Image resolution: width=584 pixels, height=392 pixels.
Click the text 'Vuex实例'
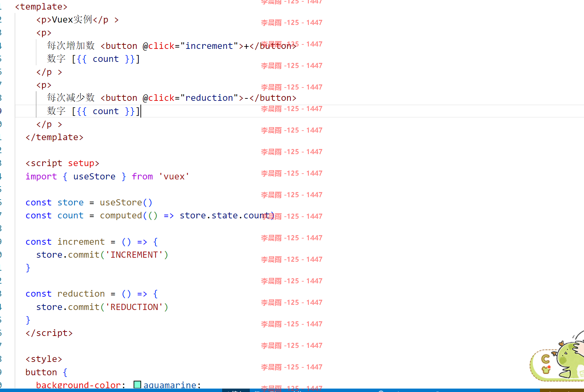coord(72,19)
